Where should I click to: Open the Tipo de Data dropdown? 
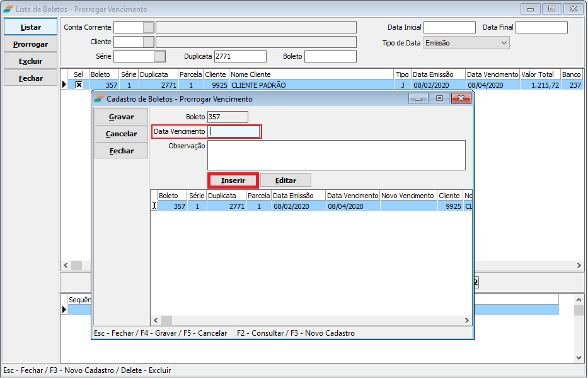tap(504, 43)
